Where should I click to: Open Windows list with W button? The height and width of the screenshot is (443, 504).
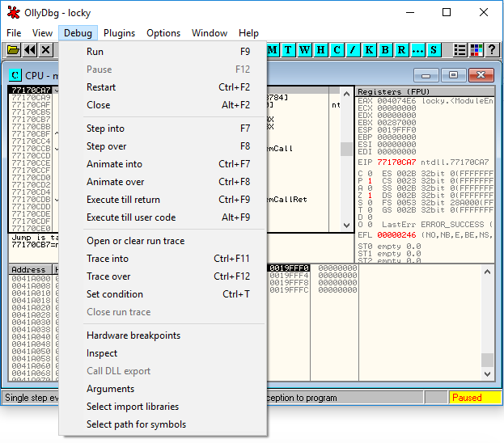tap(304, 50)
